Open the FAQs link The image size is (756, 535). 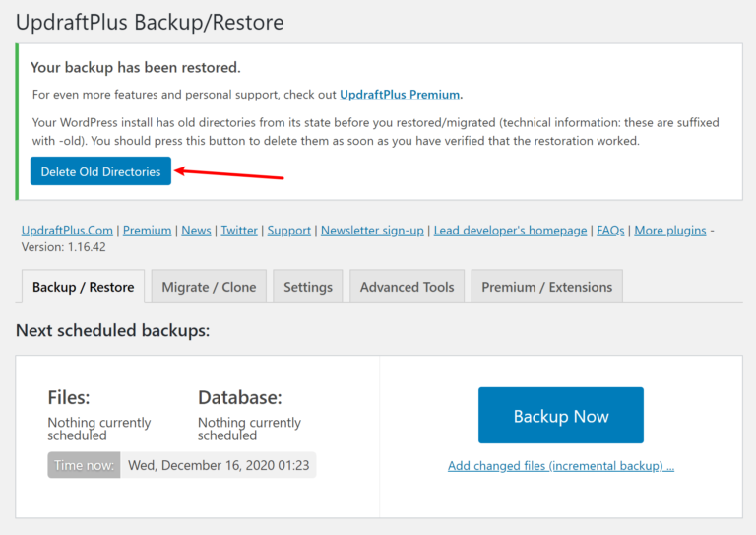(610, 230)
